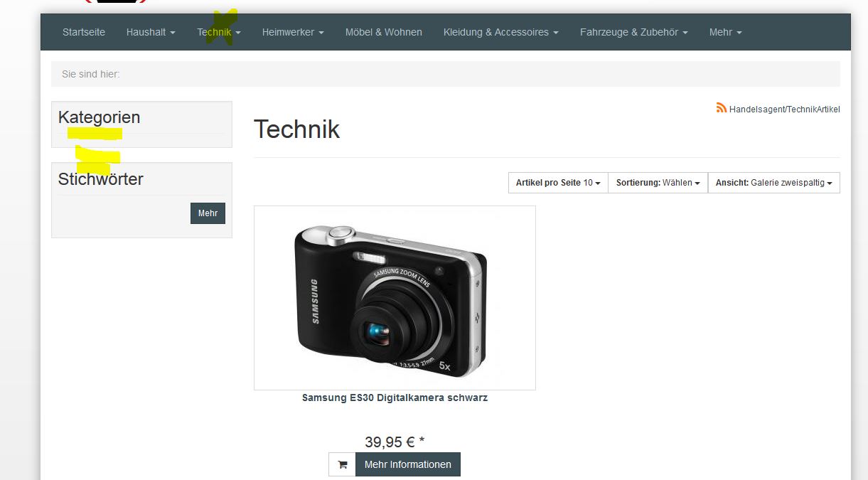Screen dimensions: 868x480
Task: Open the Haushalt dropdown menu
Action: coord(151,32)
